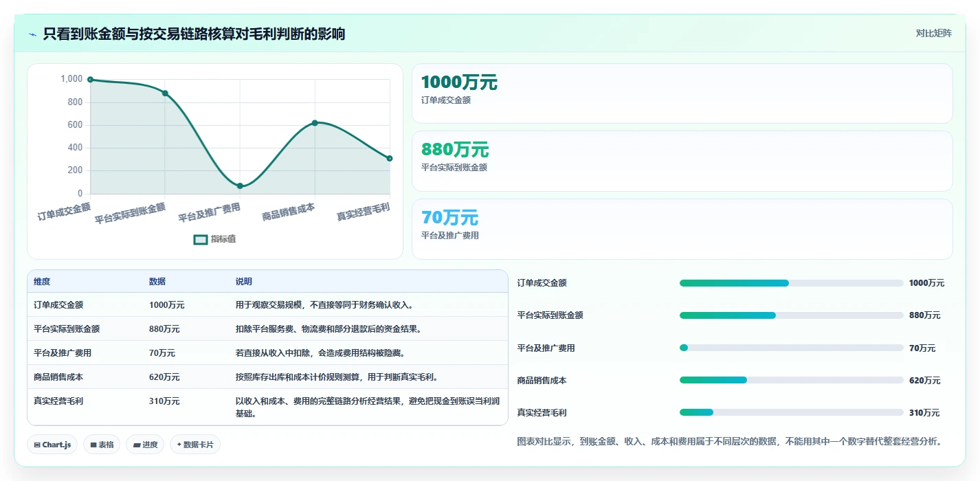Click the 指标值 legend label
980x481 pixels.
(223, 239)
